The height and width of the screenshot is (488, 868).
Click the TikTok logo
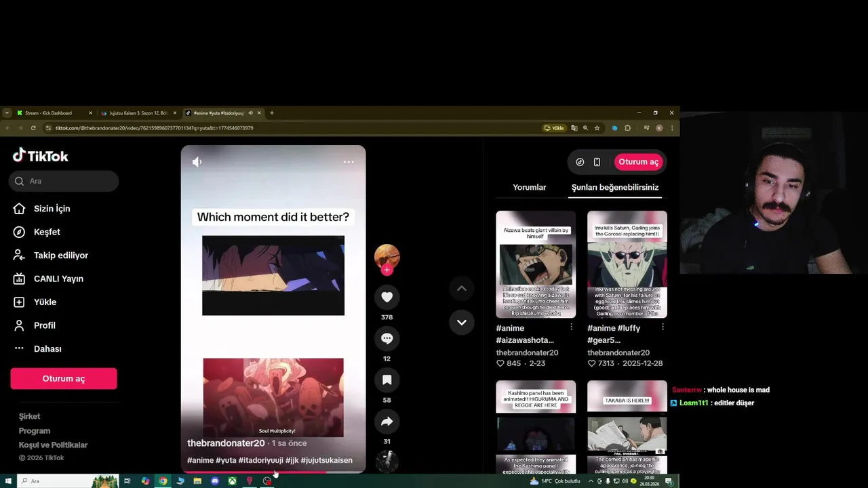pyautogui.click(x=41, y=156)
